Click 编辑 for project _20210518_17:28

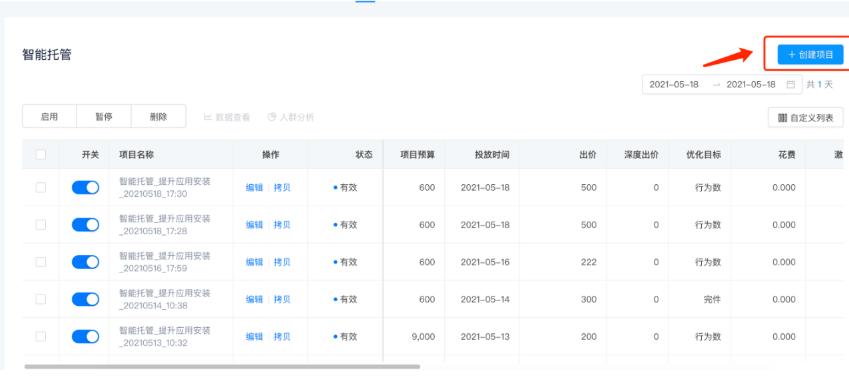(254, 225)
